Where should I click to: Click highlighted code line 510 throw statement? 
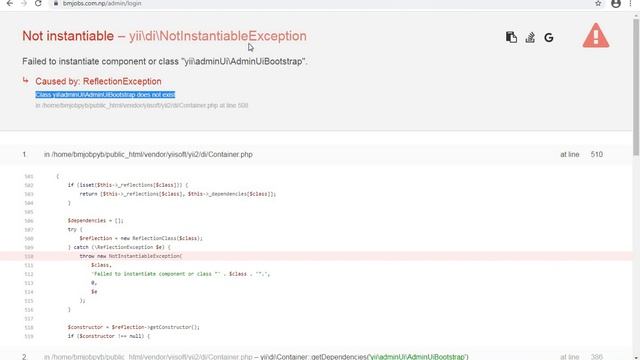click(316, 256)
